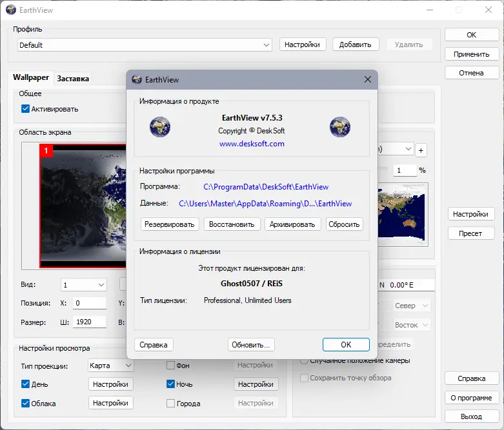Click the О программе button

[x=471, y=398]
